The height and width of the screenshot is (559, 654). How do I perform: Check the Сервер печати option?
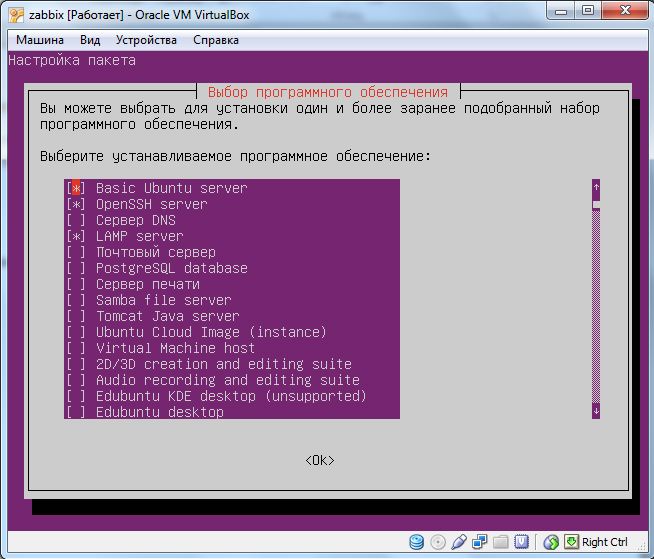(x=76, y=284)
